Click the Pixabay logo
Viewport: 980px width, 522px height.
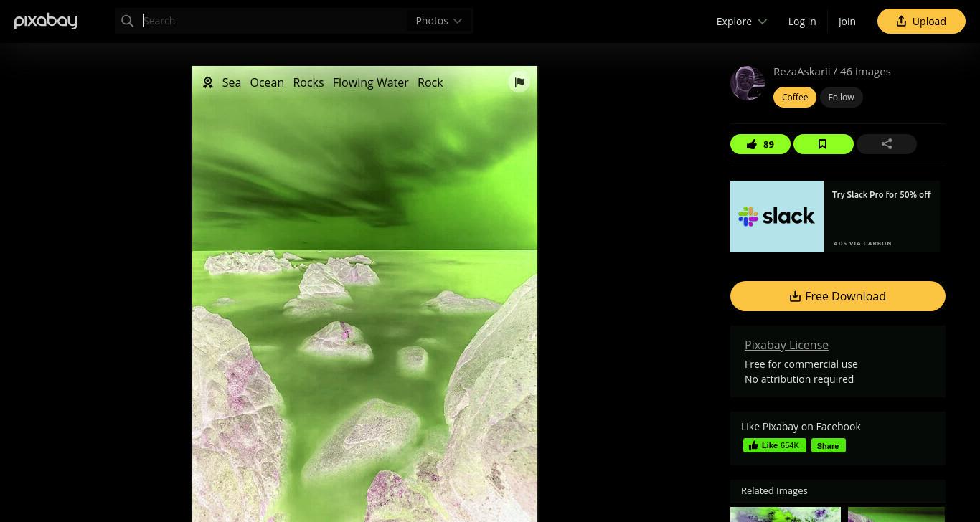click(x=46, y=22)
